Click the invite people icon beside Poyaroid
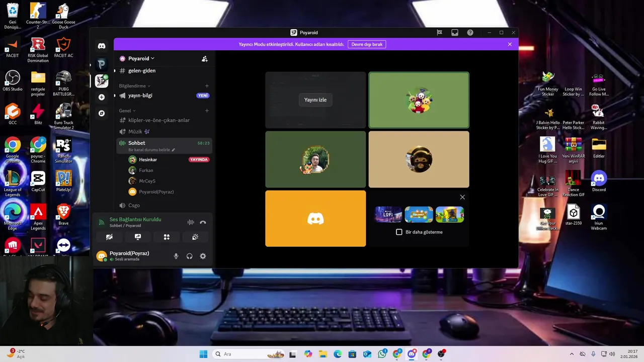This screenshot has height=362, width=644. point(204,59)
